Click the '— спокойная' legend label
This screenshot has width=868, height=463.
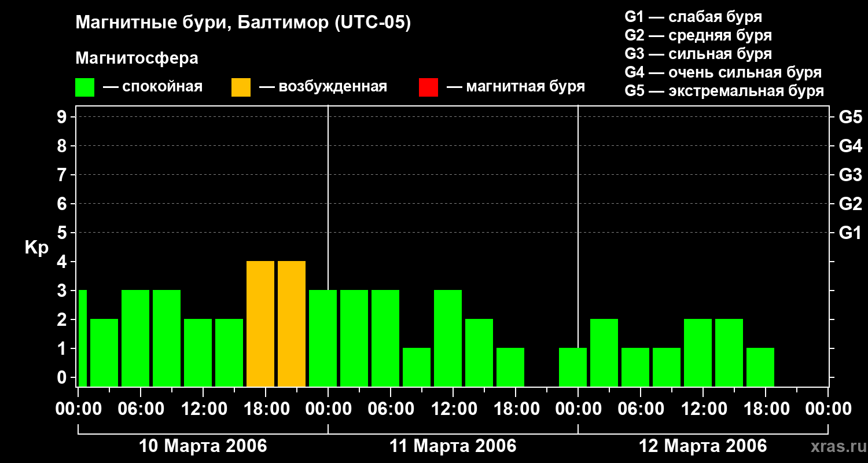pos(153,87)
